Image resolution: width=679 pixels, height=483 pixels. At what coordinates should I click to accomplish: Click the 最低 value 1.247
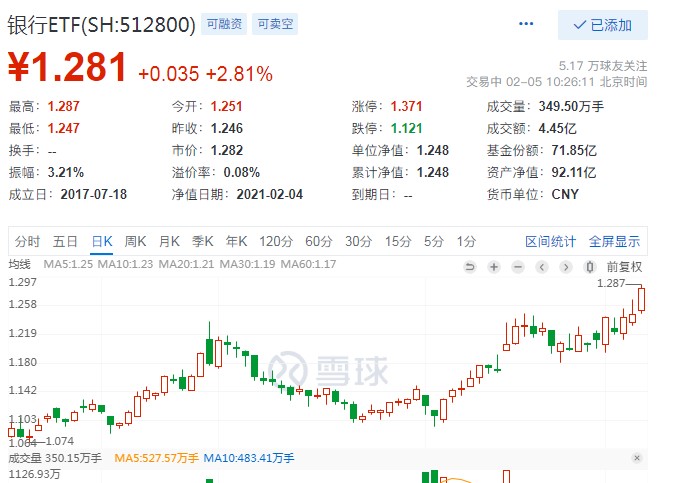[x=64, y=128]
